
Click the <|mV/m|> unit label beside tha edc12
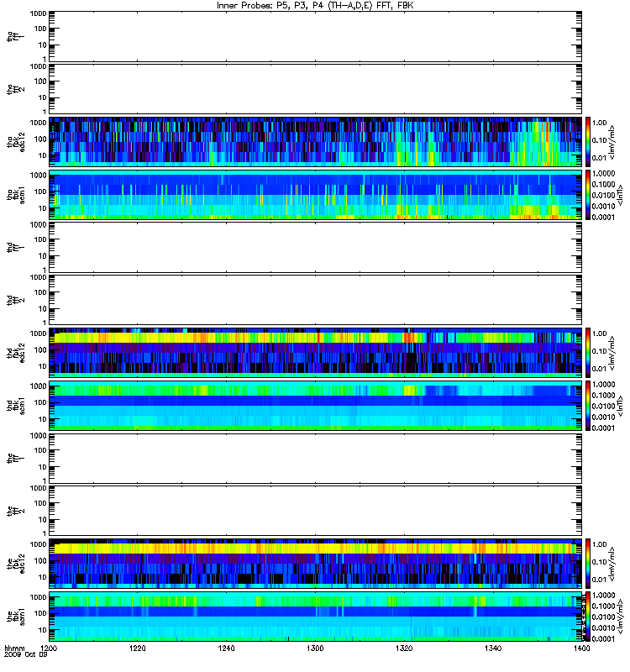coord(612,142)
